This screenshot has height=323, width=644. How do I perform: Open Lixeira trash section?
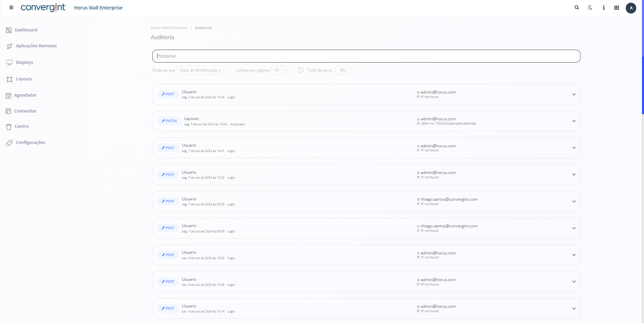22,126
